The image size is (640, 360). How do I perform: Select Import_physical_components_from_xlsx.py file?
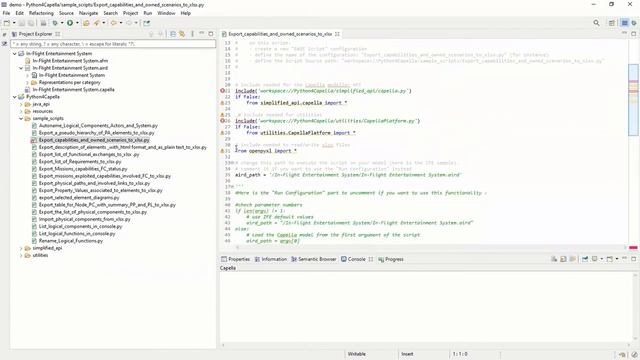pos(84,219)
